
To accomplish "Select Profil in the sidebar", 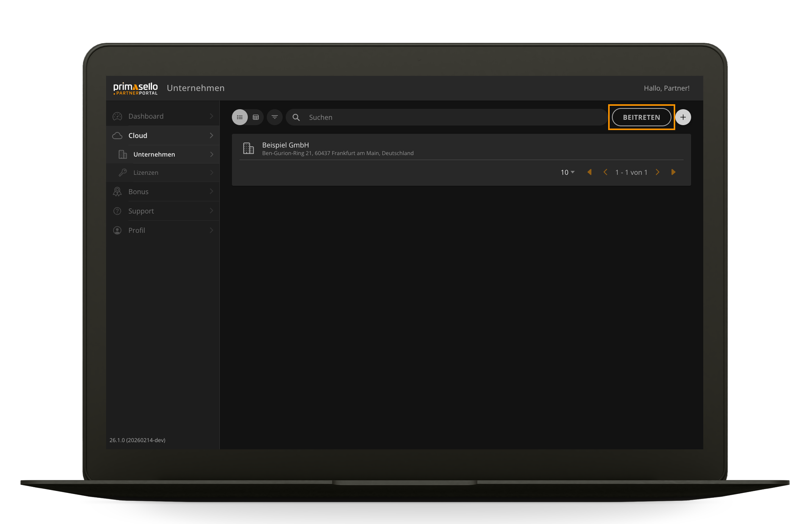I will pyautogui.click(x=136, y=230).
